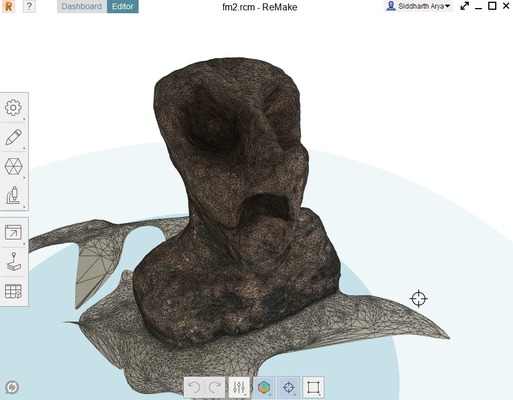Select the square selection frame tool
This screenshot has width=513, height=400.
(x=313, y=387)
